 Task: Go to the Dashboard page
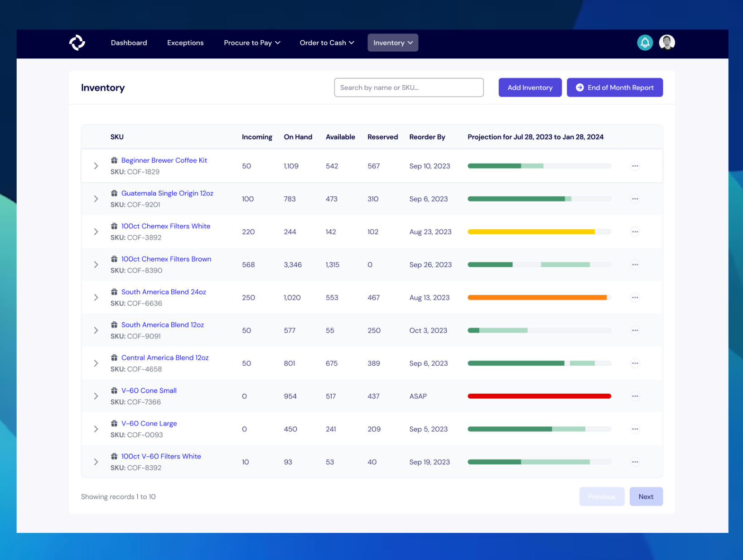coord(129,43)
